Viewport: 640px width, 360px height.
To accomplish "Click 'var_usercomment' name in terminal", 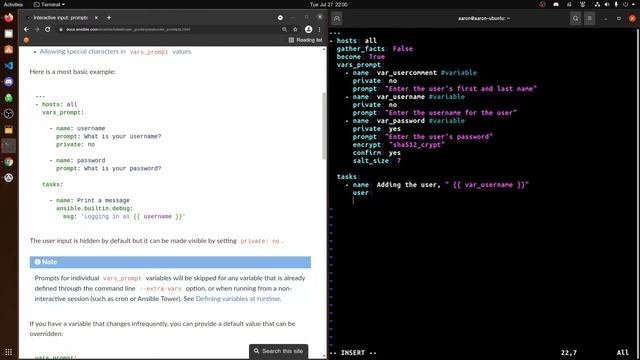I will pyautogui.click(x=407, y=73).
